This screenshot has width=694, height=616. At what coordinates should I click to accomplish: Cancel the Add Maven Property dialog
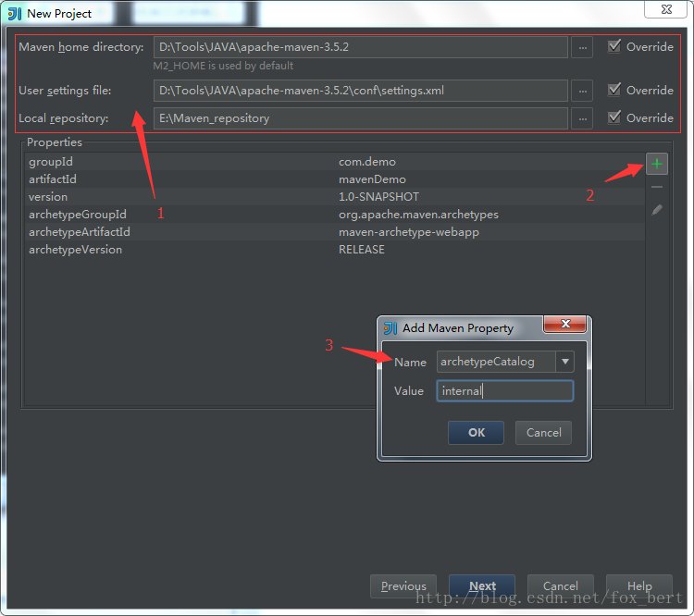point(543,432)
